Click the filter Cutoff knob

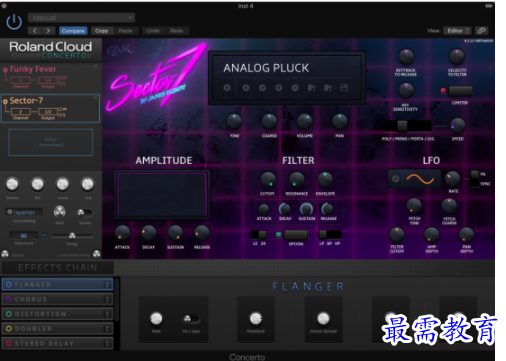point(268,179)
